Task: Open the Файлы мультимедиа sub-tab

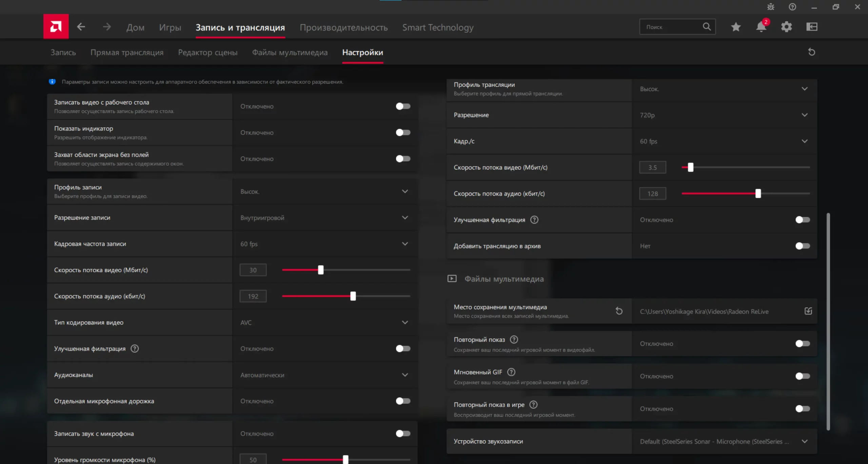Action: [x=290, y=53]
